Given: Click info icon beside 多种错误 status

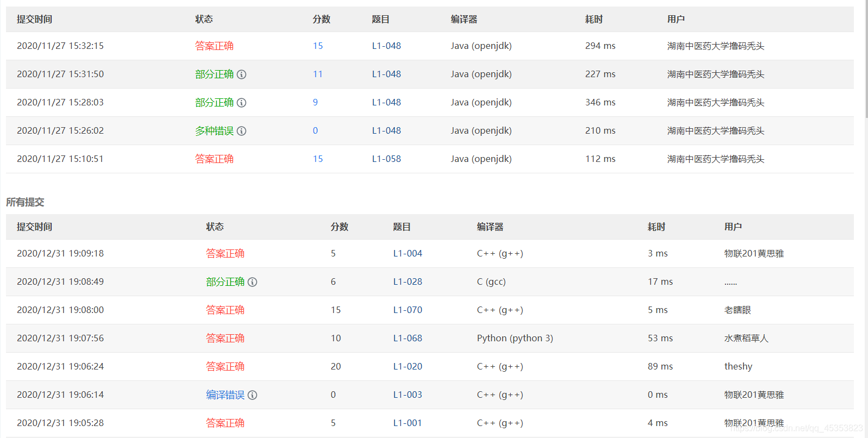Looking at the screenshot, I should point(241,131).
